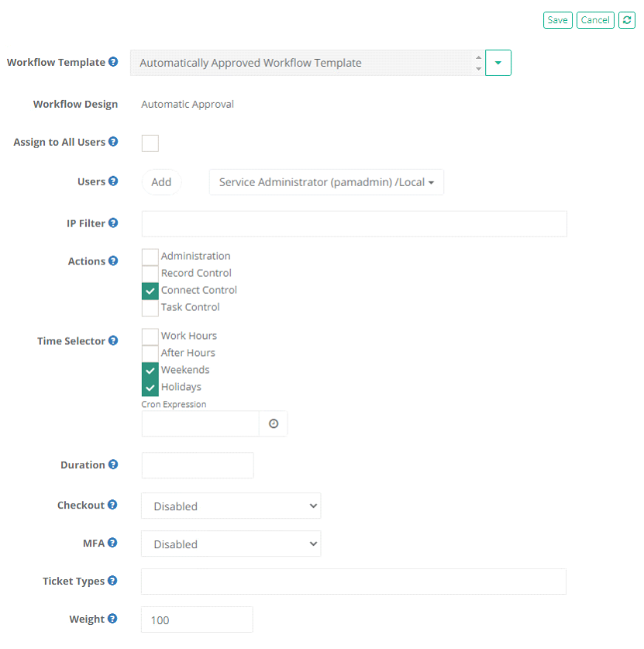The image size is (644, 649).
Task: Open the Actions help tooltip
Action: [115, 261]
